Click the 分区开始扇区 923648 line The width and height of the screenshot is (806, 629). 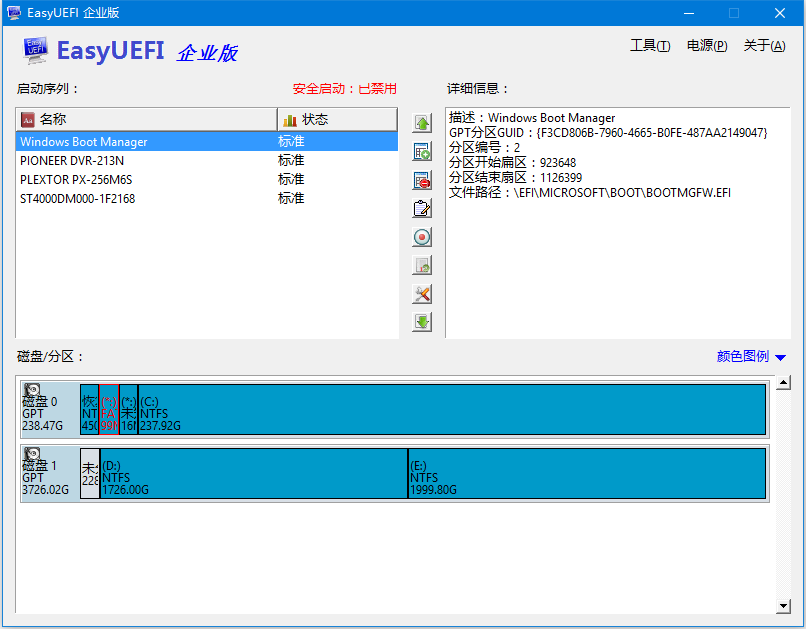pos(512,163)
